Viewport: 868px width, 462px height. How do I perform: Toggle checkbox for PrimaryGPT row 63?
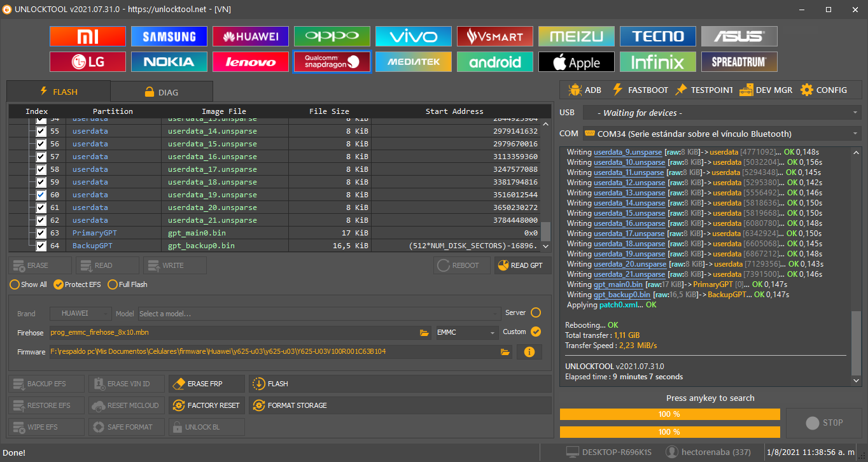[41, 233]
